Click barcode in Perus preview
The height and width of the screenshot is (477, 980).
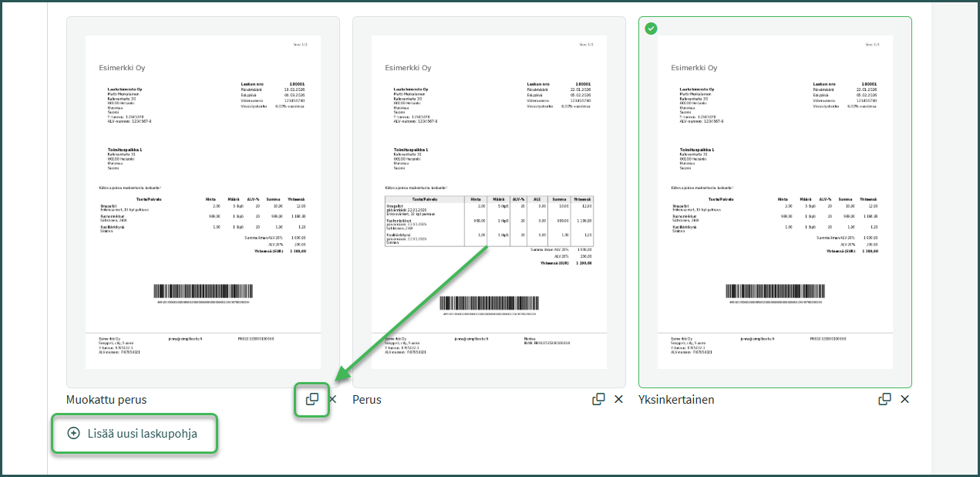point(489,303)
